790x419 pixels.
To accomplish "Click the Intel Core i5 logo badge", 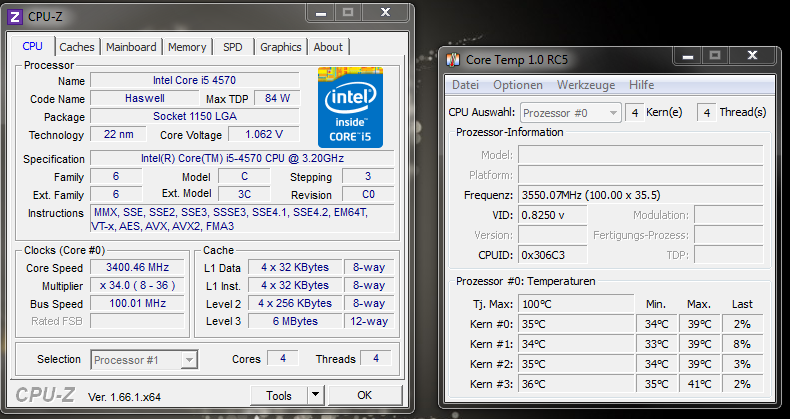I will 350,107.
